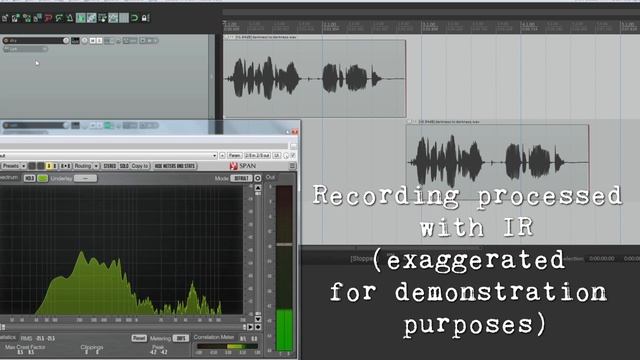Click the Param button

click(x=235, y=156)
